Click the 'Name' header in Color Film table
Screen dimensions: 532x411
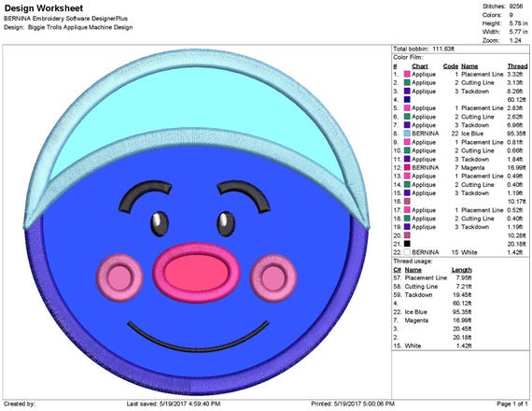click(469, 66)
